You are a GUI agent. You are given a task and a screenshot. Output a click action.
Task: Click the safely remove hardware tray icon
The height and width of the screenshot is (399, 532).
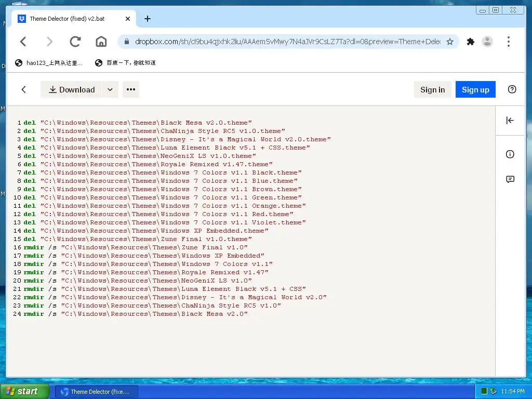(494, 391)
